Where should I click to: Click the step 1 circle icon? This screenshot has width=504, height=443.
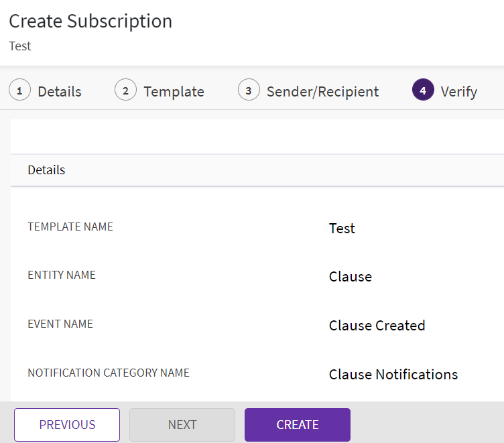pyautogui.click(x=20, y=90)
